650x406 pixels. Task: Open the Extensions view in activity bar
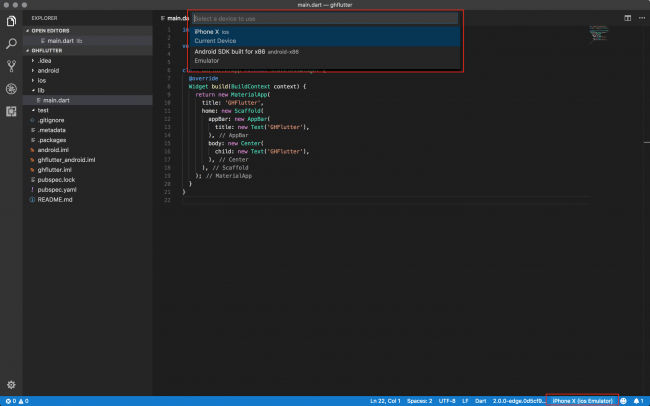(11, 111)
